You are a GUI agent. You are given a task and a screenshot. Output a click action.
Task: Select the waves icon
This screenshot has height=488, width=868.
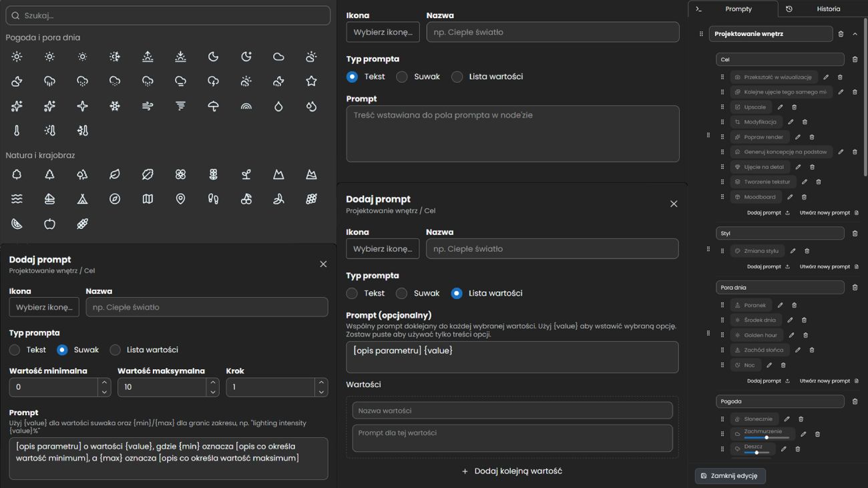[17, 199]
